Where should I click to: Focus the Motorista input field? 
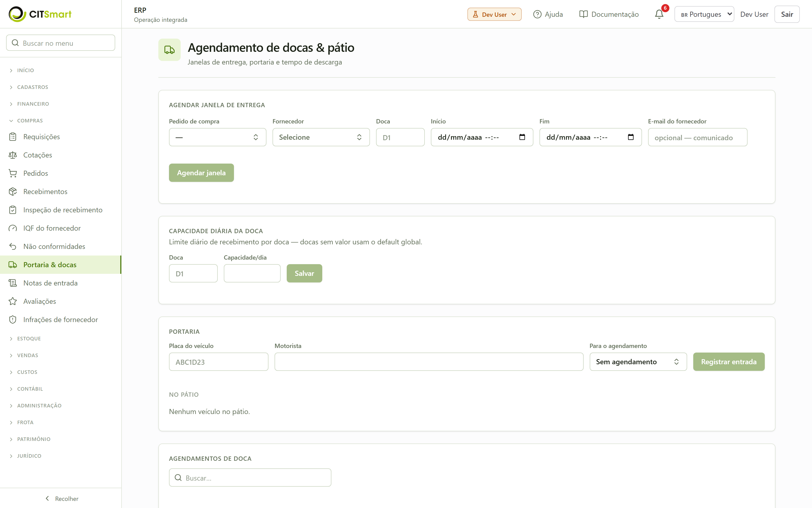(x=429, y=361)
